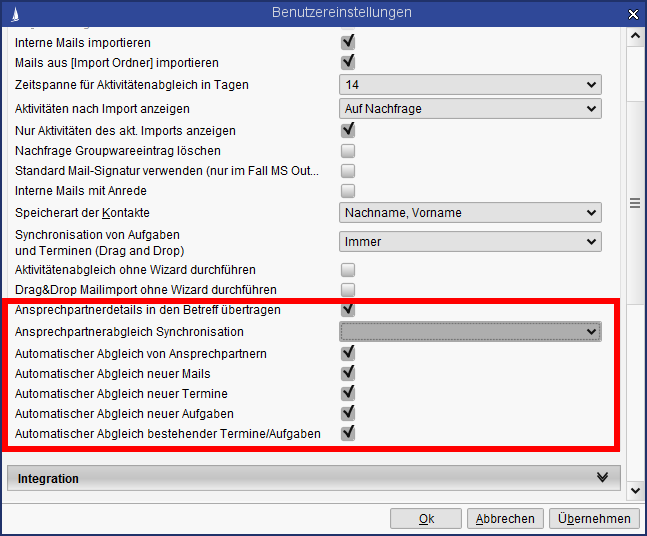647x536 pixels.
Task: Enable Standard Mail-Signatur verwenden checkbox
Action: [x=348, y=171]
